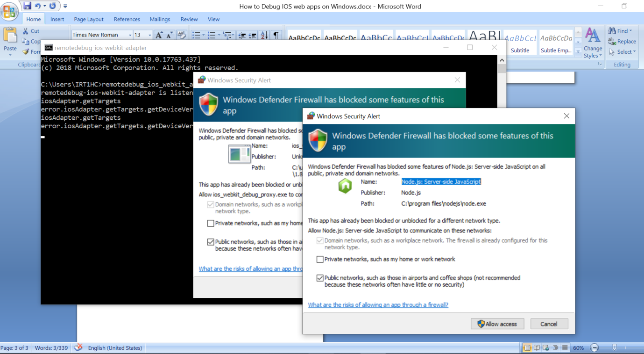644x354 pixels.
Task: Open the font name dropdown
Action: [x=130, y=35]
